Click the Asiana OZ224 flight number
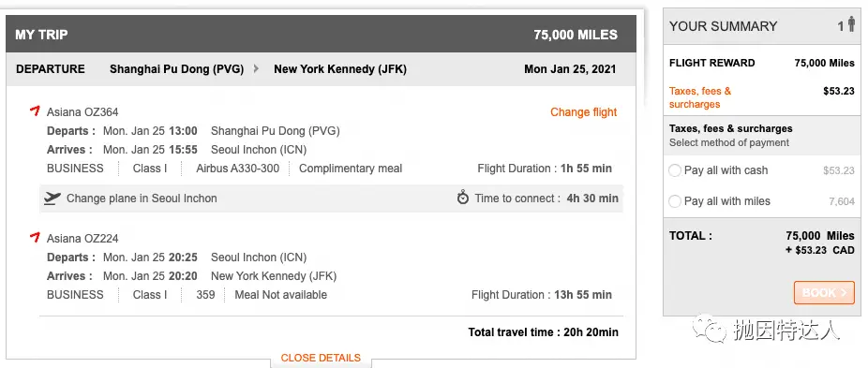The height and width of the screenshot is (368, 868). coord(82,239)
